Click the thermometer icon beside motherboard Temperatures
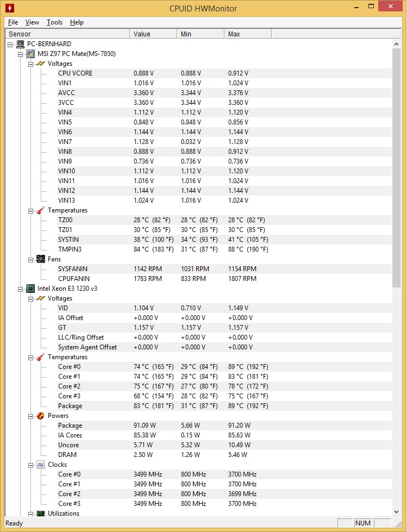Image resolution: width=407 pixels, height=532 pixels. [41, 210]
